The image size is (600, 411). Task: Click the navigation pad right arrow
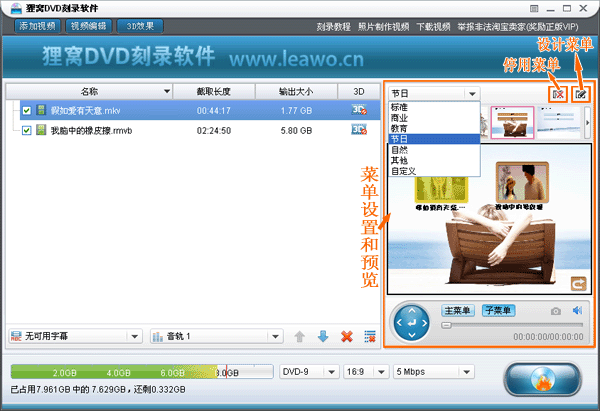[425, 323]
